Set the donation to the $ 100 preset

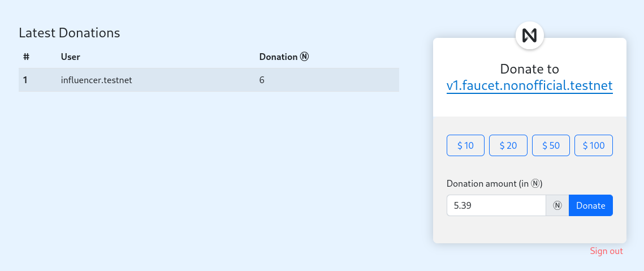(x=594, y=145)
